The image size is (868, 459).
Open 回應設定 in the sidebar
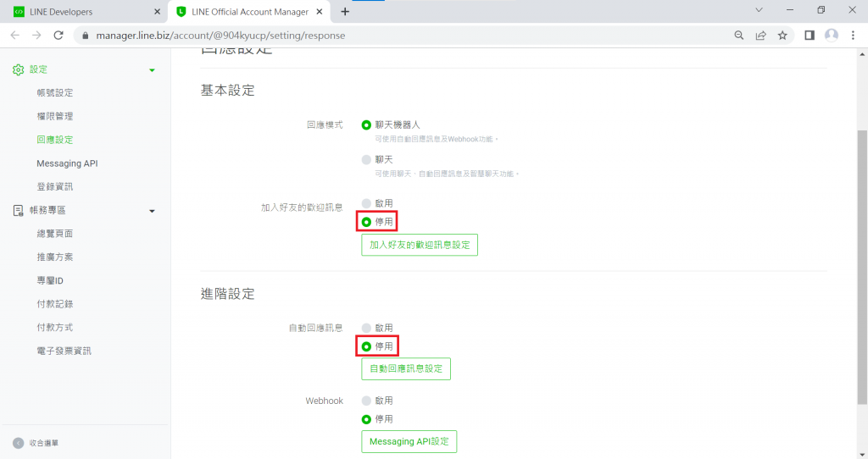click(55, 140)
